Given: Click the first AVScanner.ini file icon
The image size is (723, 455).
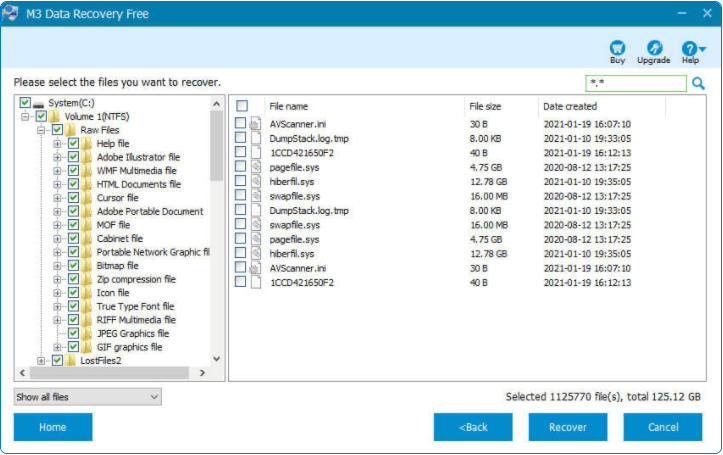Looking at the screenshot, I should [x=255, y=124].
